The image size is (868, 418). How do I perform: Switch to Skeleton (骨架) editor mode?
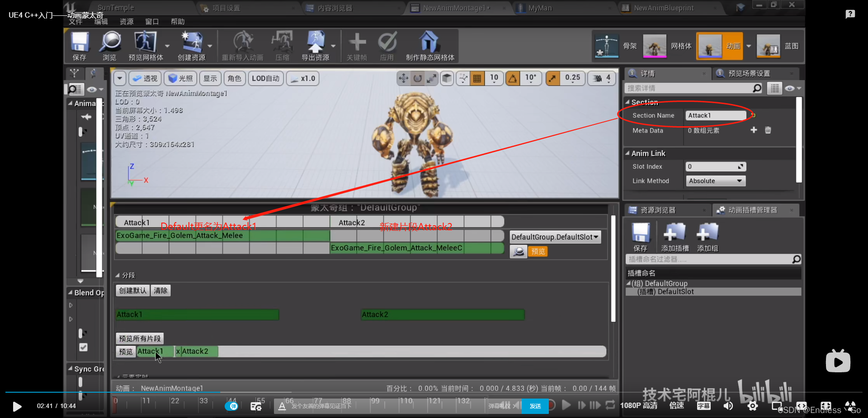coord(616,46)
